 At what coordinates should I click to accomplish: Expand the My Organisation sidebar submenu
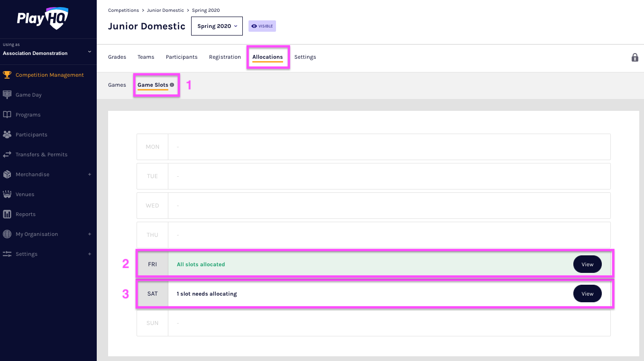(x=89, y=234)
